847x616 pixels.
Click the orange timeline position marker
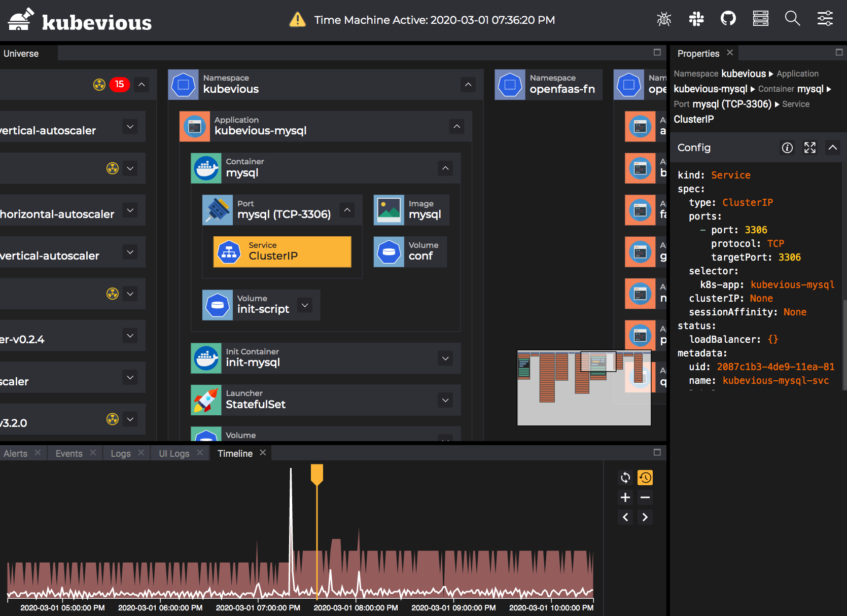[317, 474]
